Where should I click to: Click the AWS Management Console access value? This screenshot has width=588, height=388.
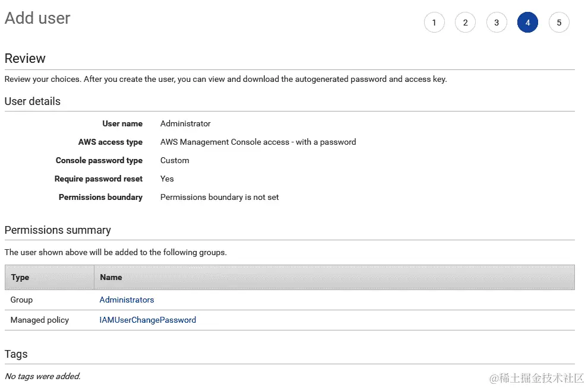pos(258,142)
